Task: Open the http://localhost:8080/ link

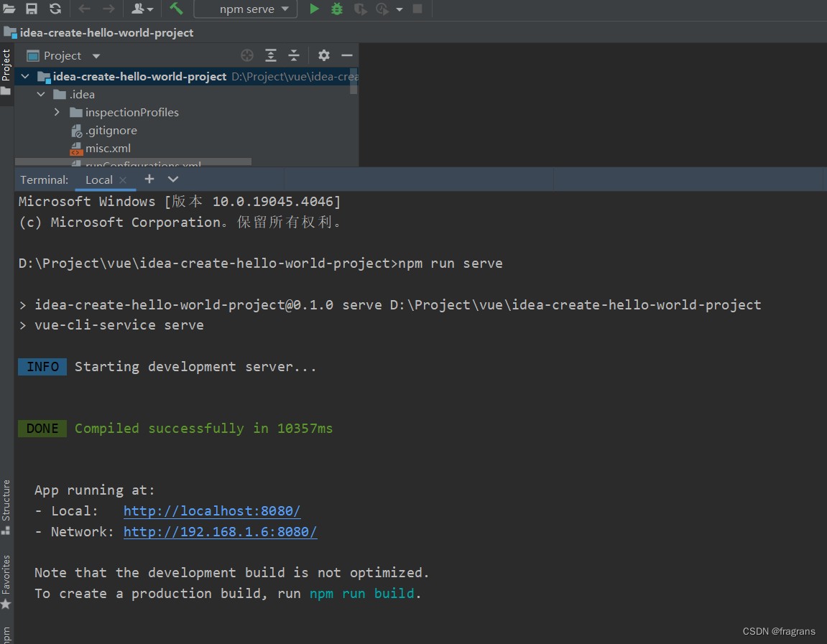Action: pos(212,510)
